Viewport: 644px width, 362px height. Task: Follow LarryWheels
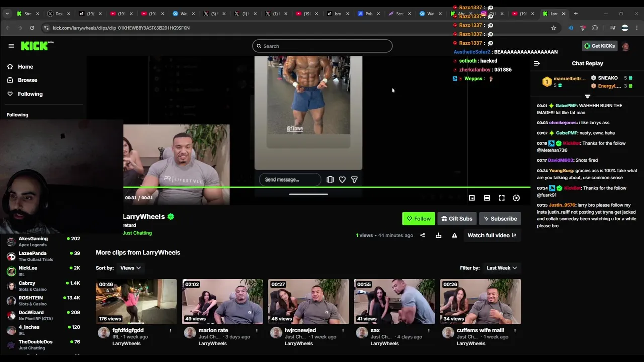tap(419, 219)
